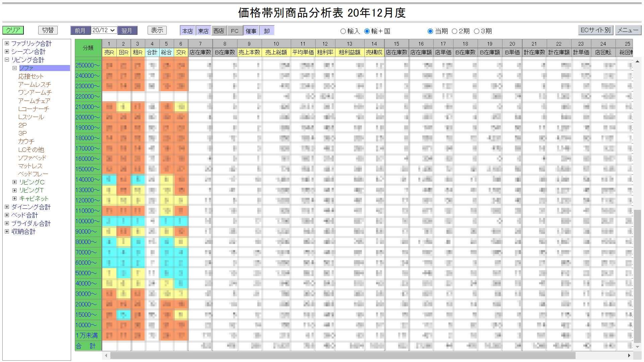Image resolution: width=644 pixels, height=362 pixels.
Task: Click the 切替 button
Action: pyautogui.click(x=48, y=30)
